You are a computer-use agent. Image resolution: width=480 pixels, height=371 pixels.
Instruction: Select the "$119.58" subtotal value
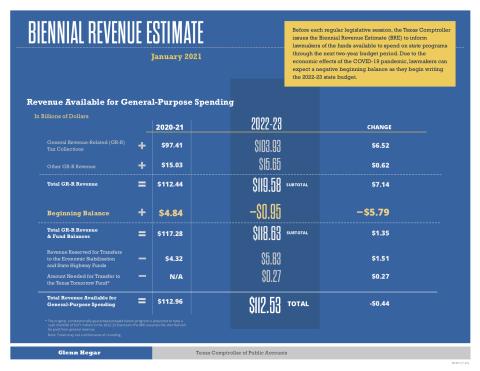(267, 185)
